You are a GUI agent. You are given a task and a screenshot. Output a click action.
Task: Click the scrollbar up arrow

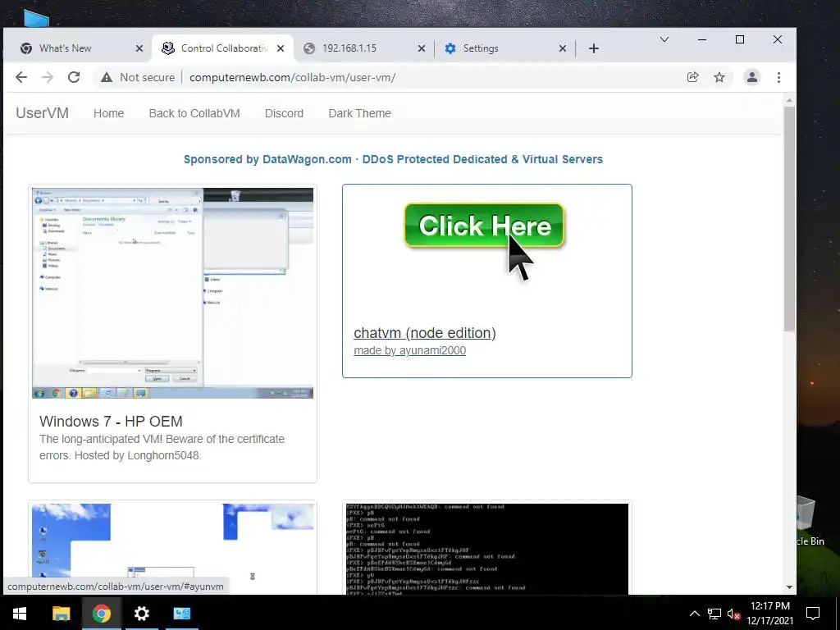point(789,100)
